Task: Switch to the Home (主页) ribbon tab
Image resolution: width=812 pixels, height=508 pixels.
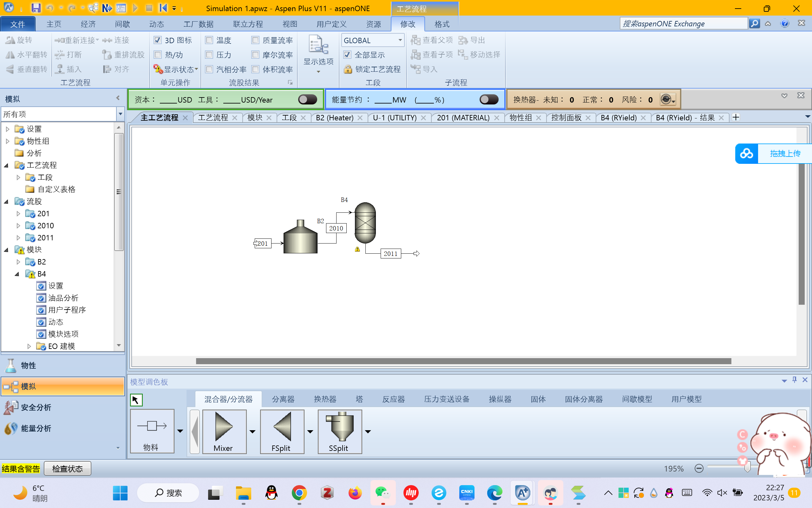Action: click(54, 24)
